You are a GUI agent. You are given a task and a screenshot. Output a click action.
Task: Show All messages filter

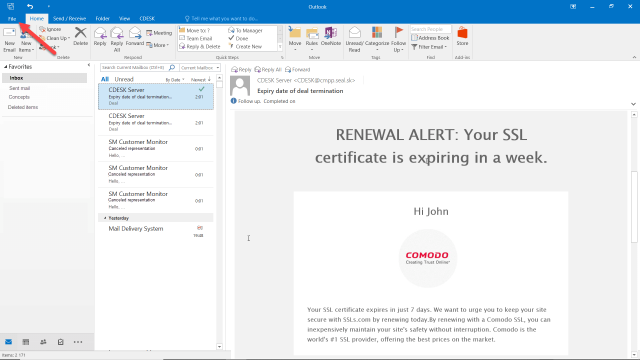pos(105,79)
